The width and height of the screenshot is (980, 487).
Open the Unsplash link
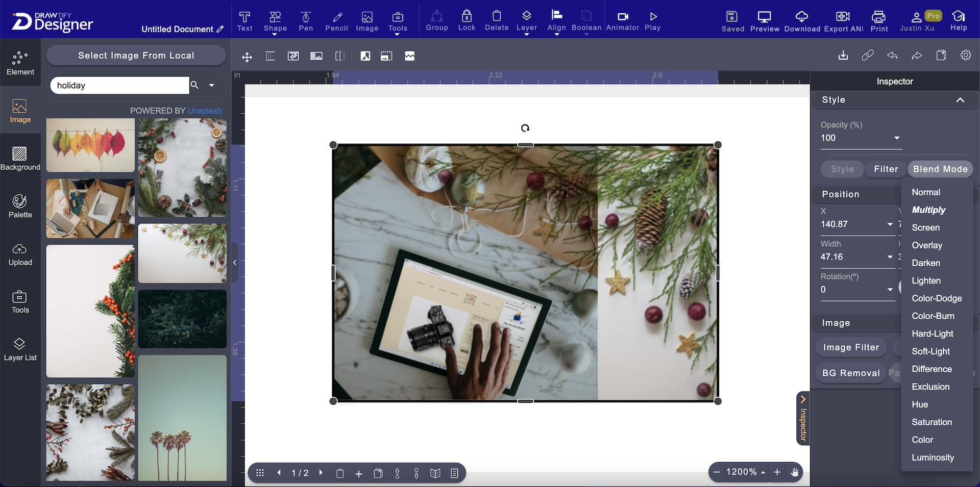point(205,111)
